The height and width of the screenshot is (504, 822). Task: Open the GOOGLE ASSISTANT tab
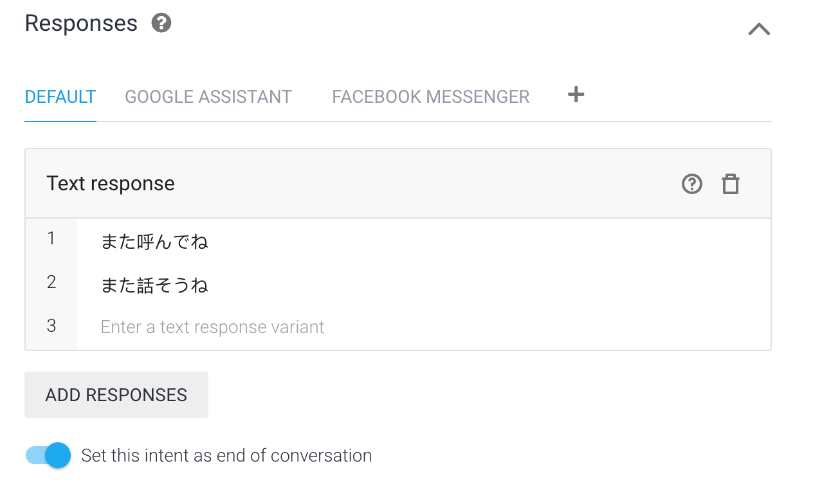click(x=208, y=97)
